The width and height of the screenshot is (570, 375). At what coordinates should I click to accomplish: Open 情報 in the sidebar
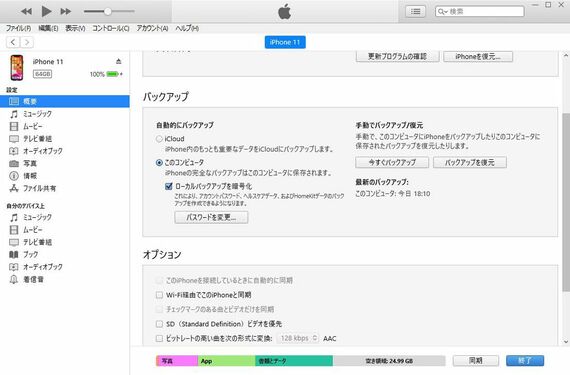click(65, 176)
